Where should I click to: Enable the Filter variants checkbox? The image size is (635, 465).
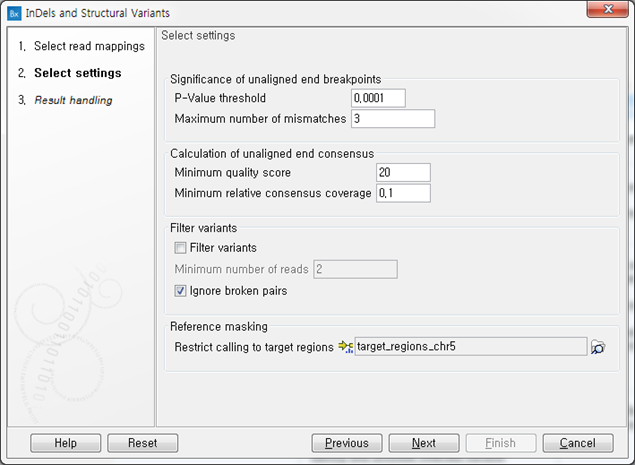click(180, 247)
